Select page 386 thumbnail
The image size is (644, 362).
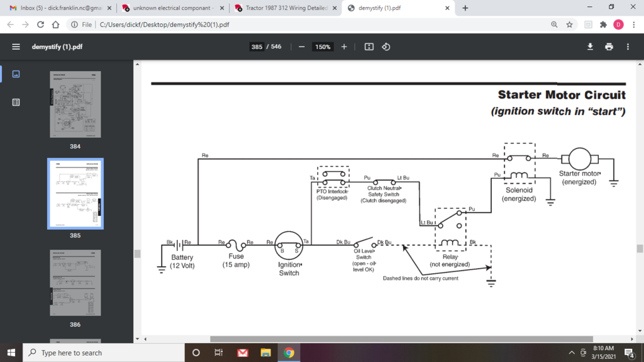(x=75, y=283)
